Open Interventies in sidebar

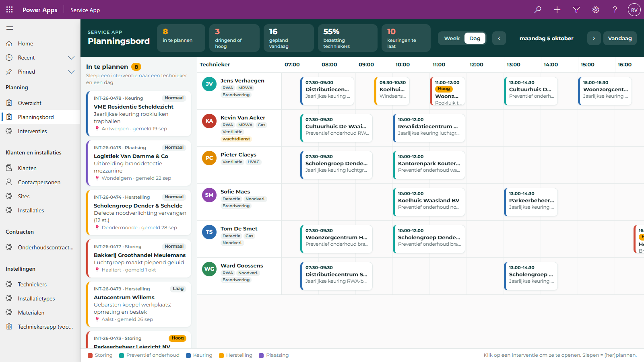pyautogui.click(x=40, y=131)
